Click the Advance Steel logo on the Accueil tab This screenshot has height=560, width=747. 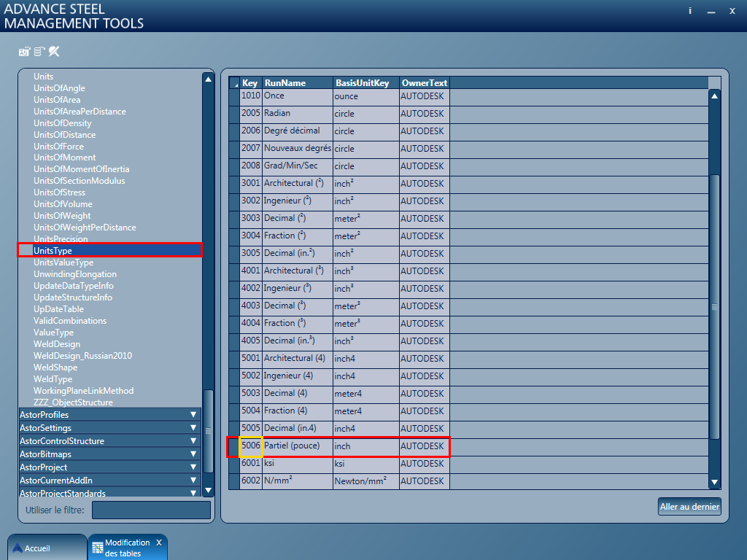tap(18, 548)
